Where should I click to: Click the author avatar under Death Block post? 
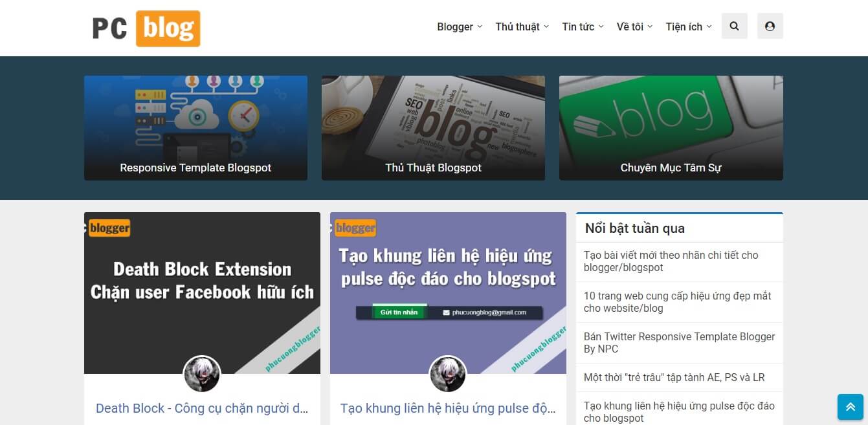(x=202, y=374)
